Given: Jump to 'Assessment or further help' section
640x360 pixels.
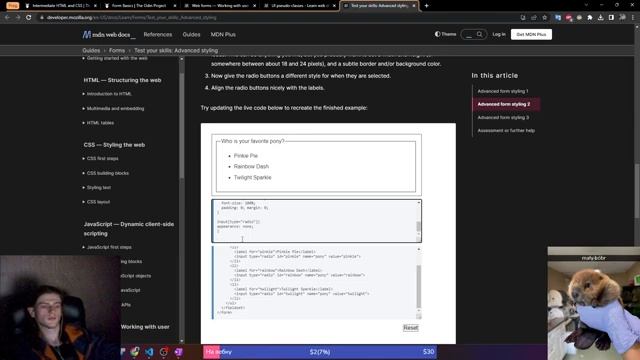Looking at the screenshot, I should click(506, 131).
